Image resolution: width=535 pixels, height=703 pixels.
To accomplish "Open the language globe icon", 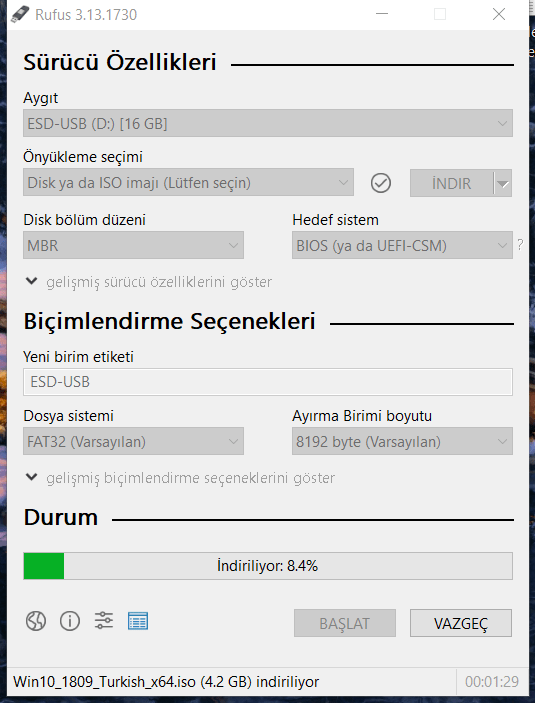I will pyautogui.click(x=35, y=621).
